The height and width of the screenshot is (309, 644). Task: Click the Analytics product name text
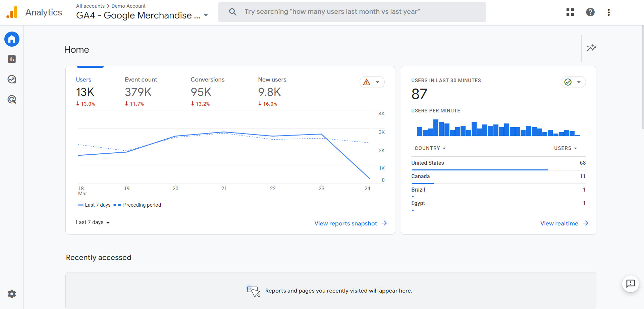pyautogui.click(x=44, y=12)
